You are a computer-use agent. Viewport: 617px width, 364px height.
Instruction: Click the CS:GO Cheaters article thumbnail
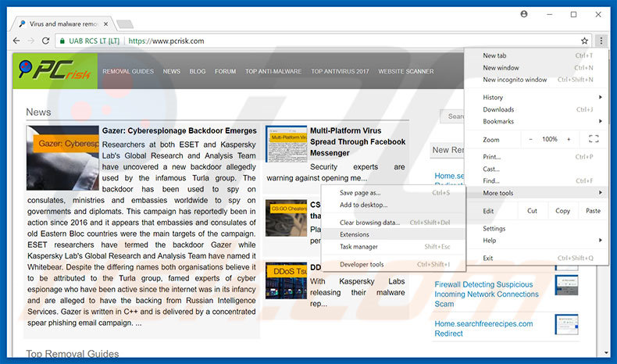point(286,218)
